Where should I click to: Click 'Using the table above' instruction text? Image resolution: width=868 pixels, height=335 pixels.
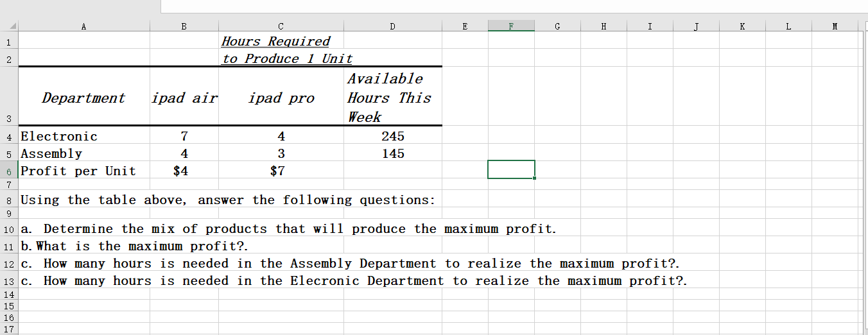(x=228, y=200)
